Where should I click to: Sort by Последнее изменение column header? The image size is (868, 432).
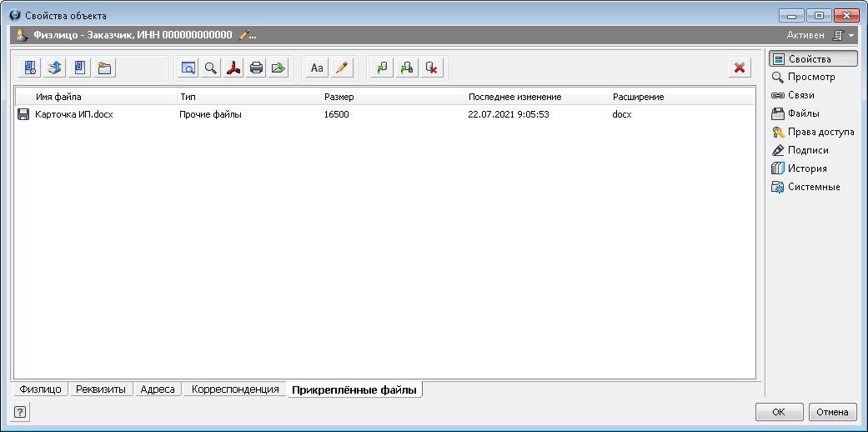coord(514,97)
